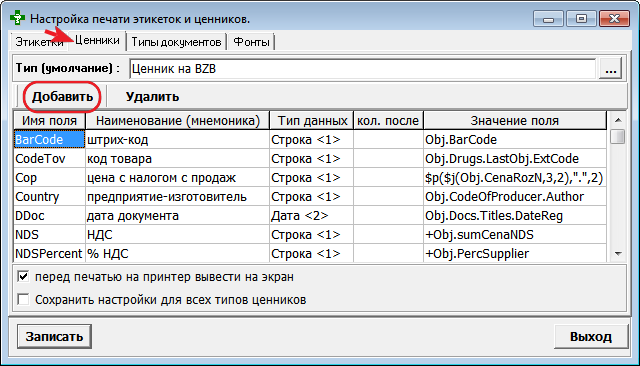Switch to the Этикетки tab

(39, 42)
